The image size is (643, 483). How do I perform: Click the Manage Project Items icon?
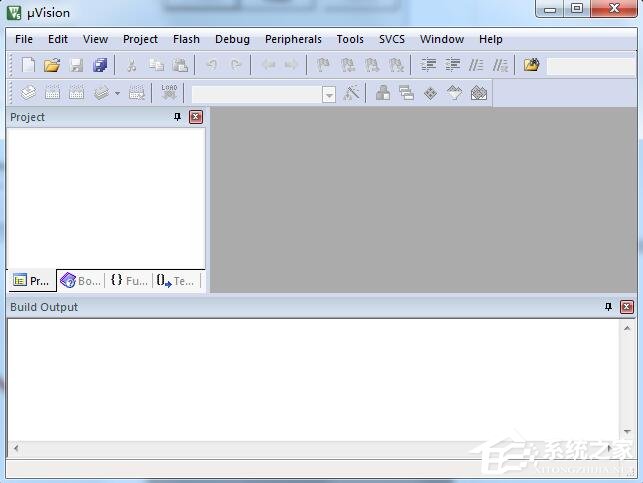(x=383, y=93)
